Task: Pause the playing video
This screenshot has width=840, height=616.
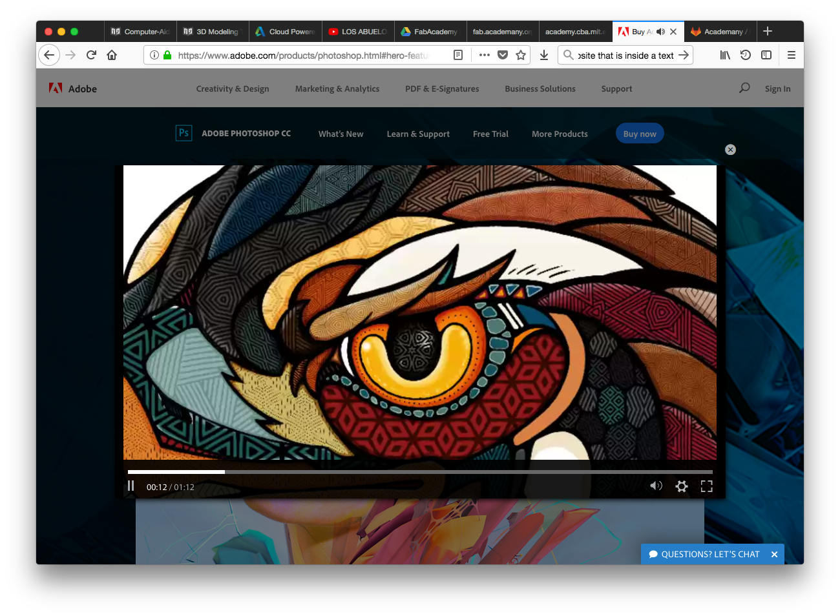Action: tap(131, 486)
